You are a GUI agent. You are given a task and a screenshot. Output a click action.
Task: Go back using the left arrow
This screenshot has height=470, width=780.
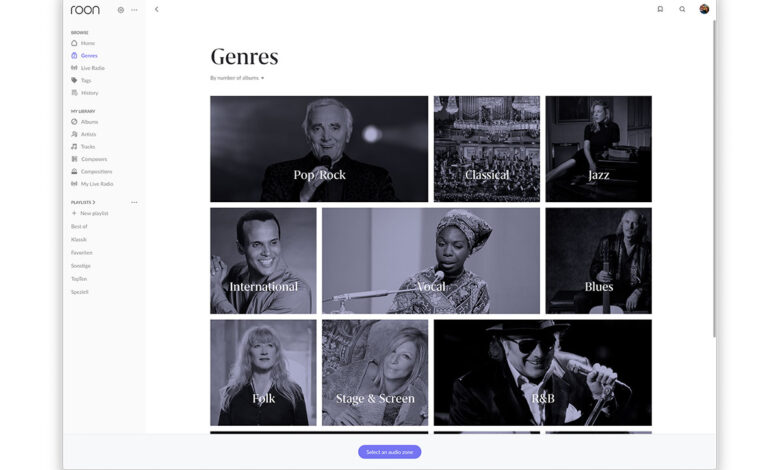pyautogui.click(x=156, y=9)
